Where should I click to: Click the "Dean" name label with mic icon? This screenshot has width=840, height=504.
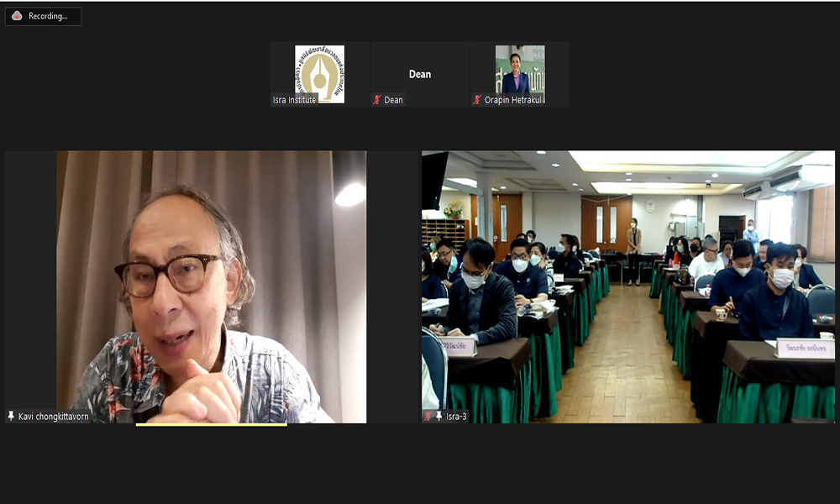393,100
